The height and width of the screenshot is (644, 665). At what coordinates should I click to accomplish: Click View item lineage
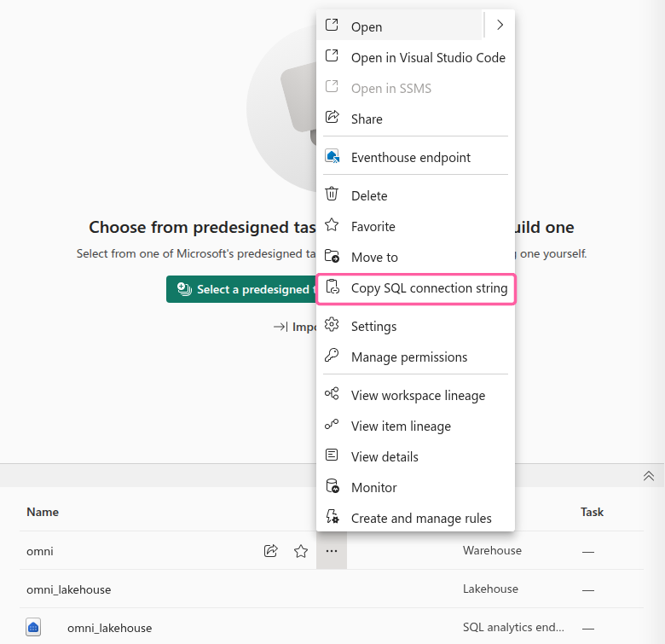click(416, 426)
